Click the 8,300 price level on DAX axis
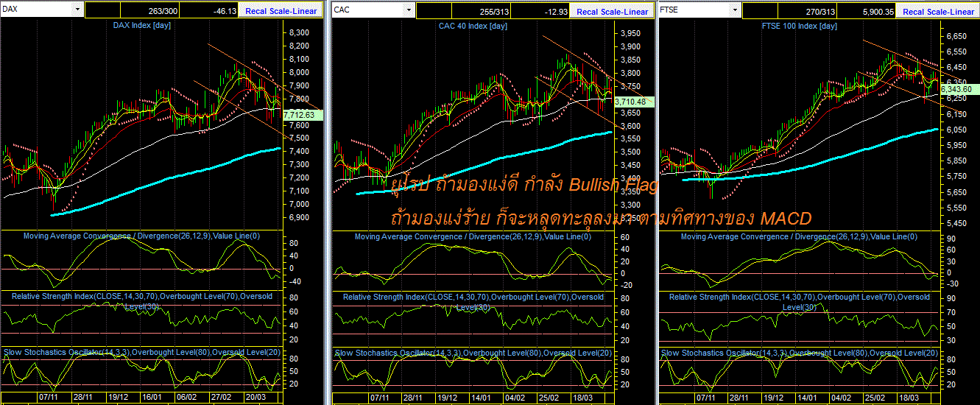Screen dimensions: 980x405 (297, 32)
